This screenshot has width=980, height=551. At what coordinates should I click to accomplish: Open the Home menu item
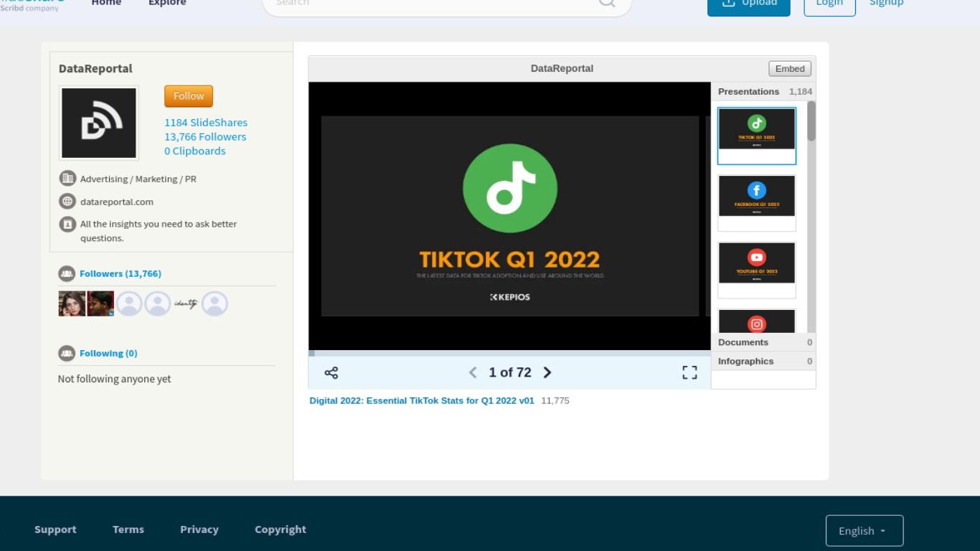pos(106,3)
